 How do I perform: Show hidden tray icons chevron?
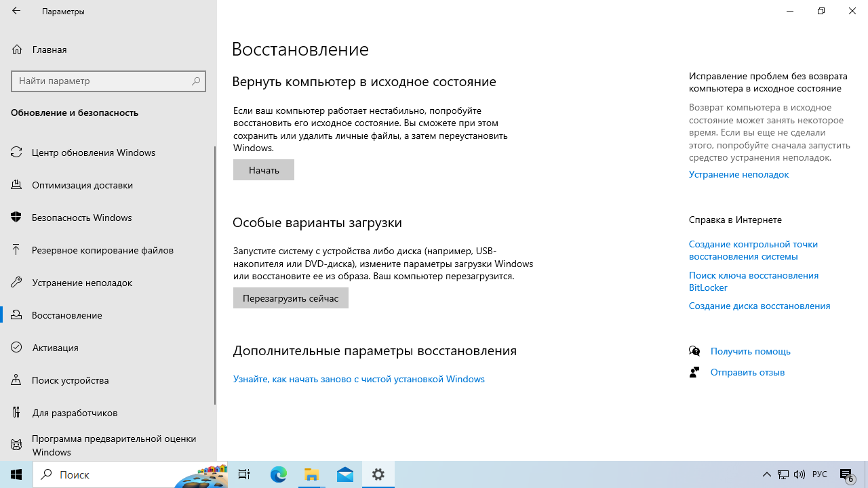pos(766,474)
